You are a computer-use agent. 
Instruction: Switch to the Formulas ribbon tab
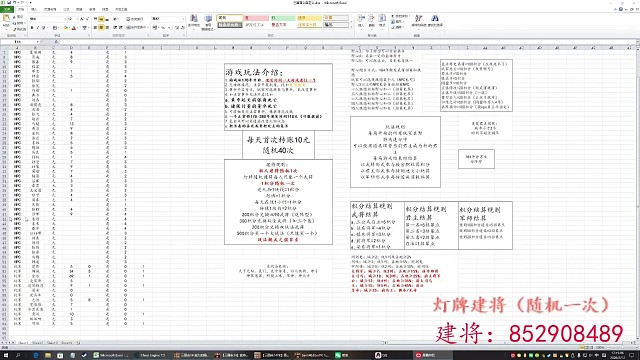click(66, 9)
